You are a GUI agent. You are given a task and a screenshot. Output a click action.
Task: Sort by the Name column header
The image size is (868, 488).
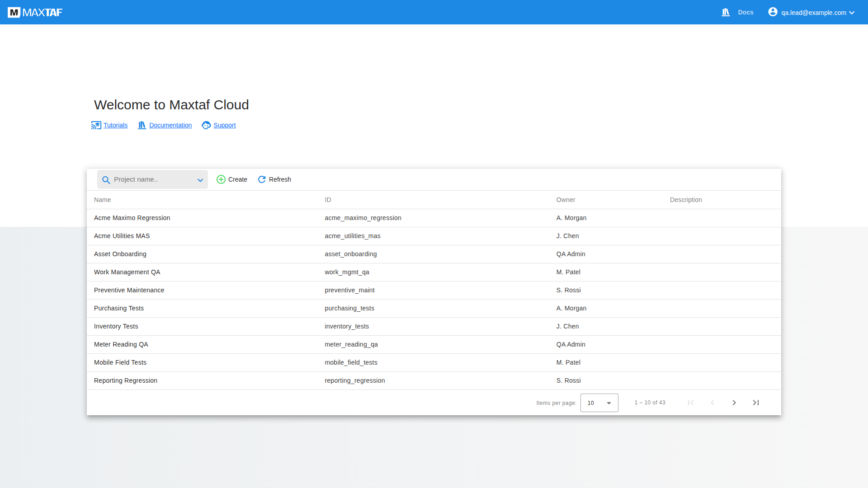103,200
